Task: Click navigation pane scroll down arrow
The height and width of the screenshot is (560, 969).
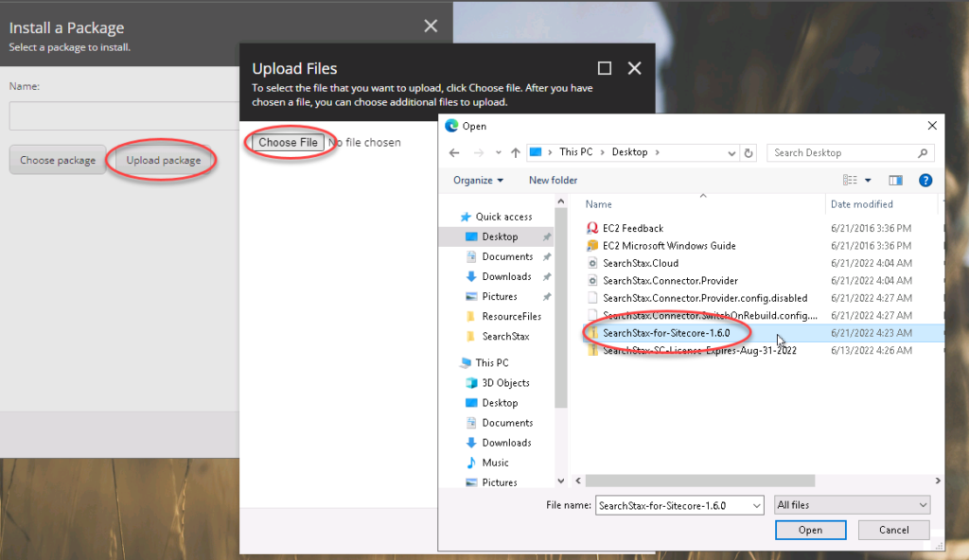Action: pyautogui.click(x=560, y=481)
